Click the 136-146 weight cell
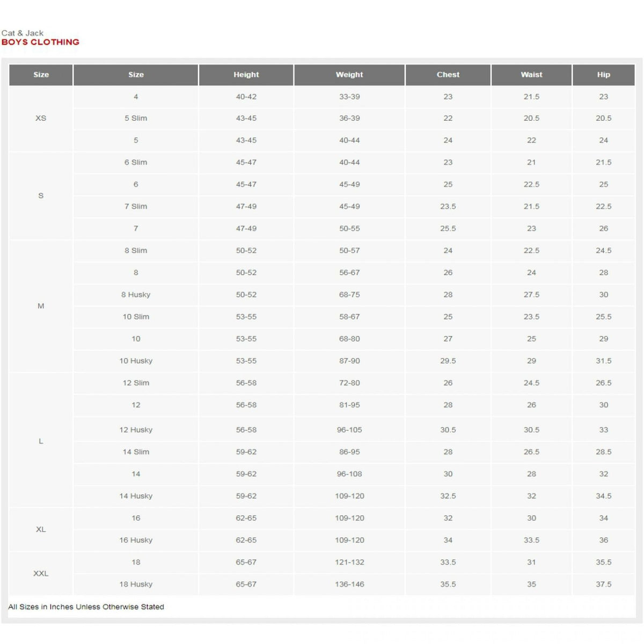 [349, 584]
